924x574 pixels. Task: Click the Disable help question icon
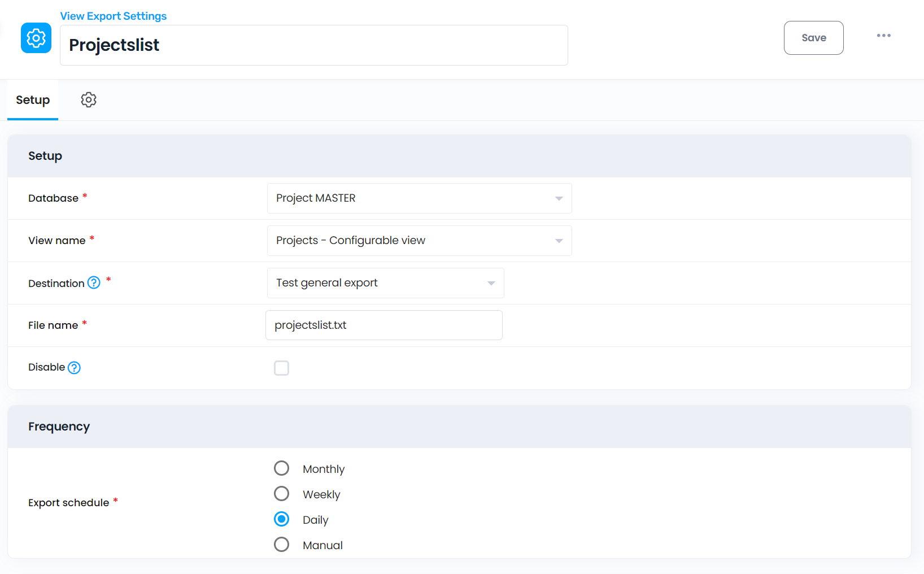tap(74, 368)
